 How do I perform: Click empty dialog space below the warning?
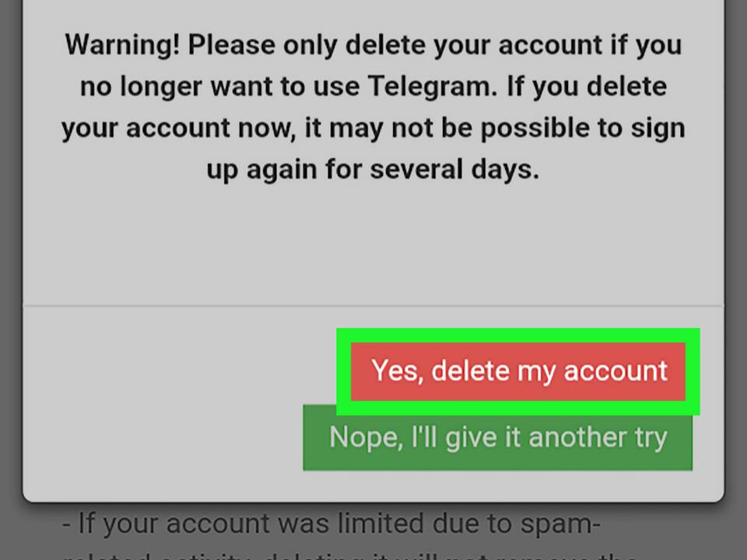tap(373, 243)
